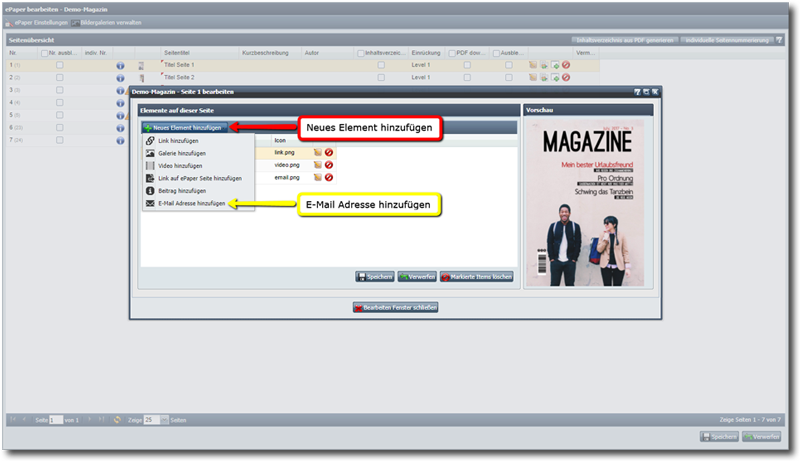Click add-page icon in Titel Seite 1 row

point(555,65)
